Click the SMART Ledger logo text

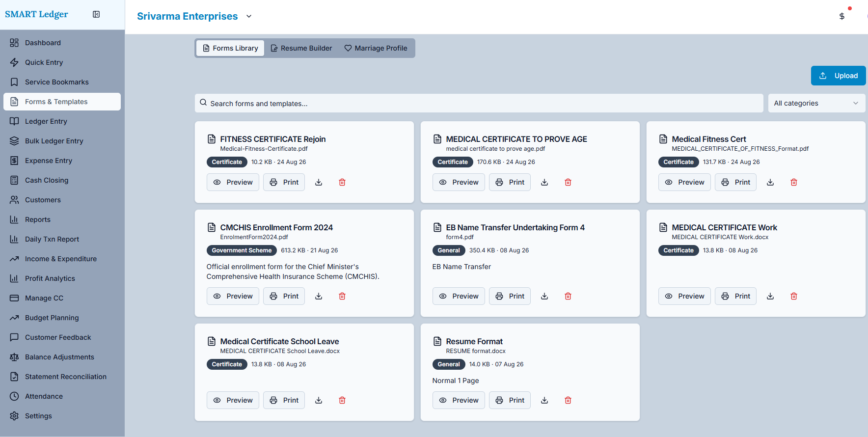pos(37,14)
